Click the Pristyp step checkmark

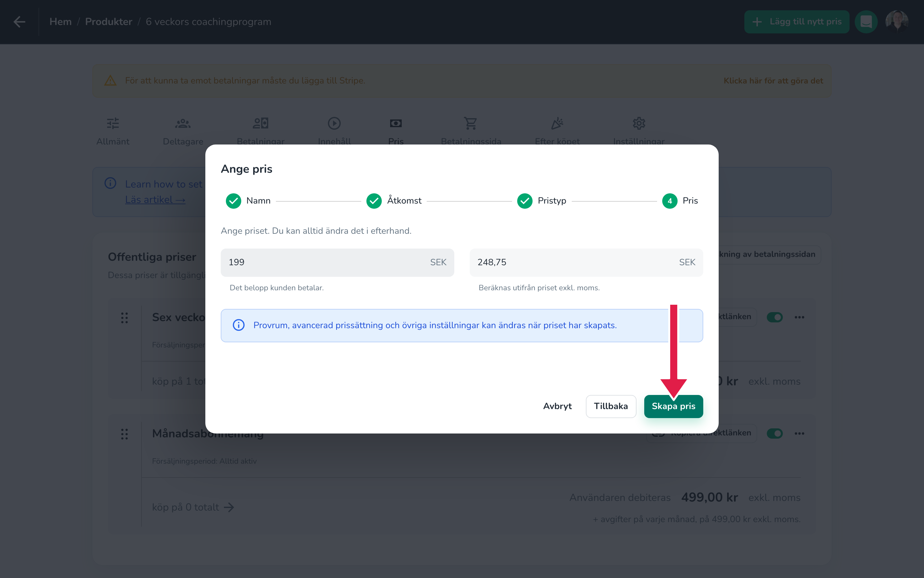[525, 201]
